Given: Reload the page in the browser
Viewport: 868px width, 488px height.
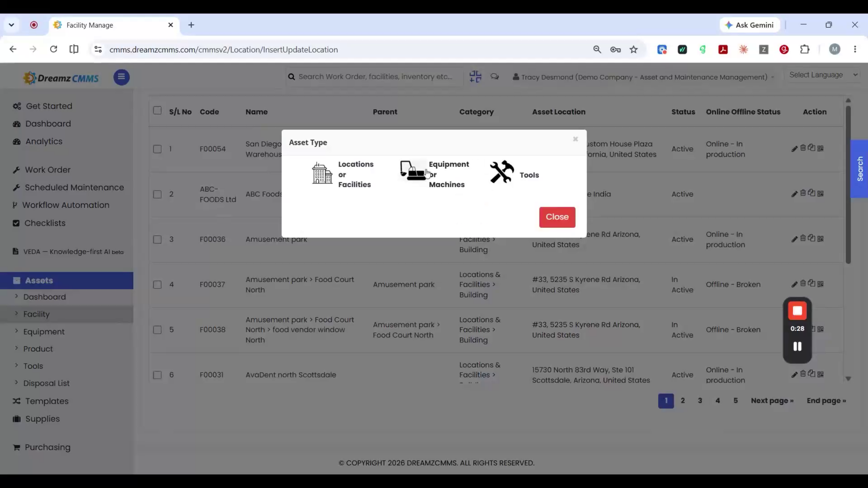Looking at the screenshot, I should pos(54,49).
